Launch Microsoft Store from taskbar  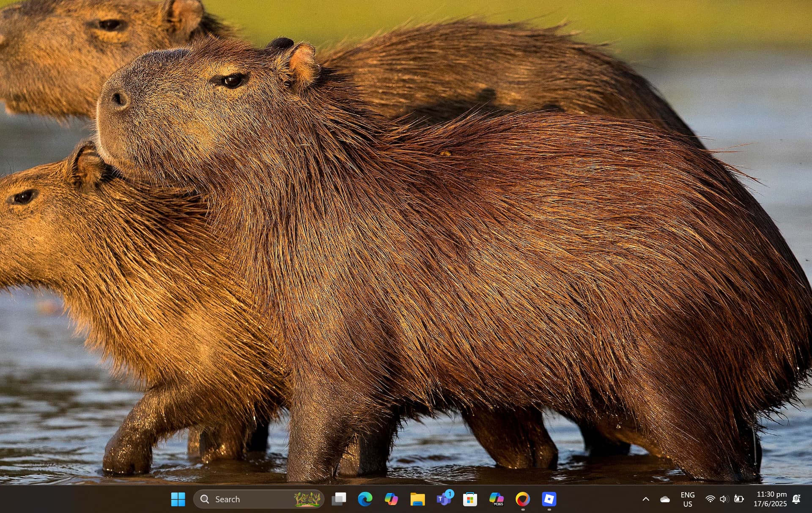click(x=470, y=499)
